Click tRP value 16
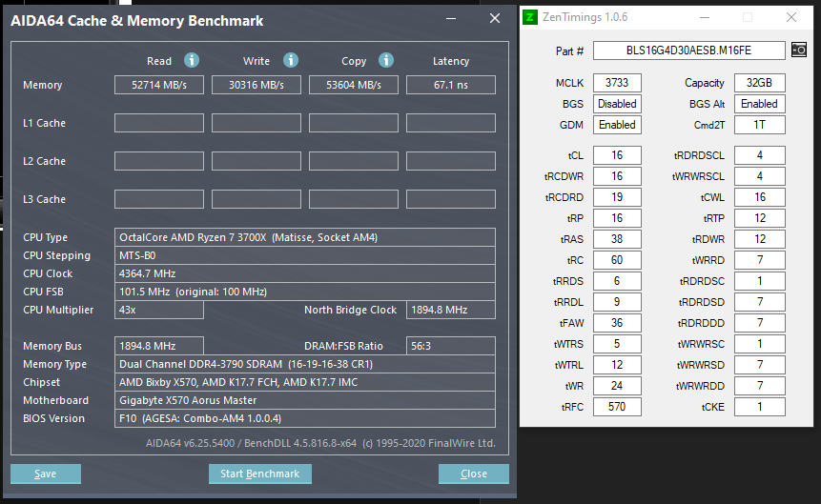This screenshot has height=504, width=821. point(617,218)
